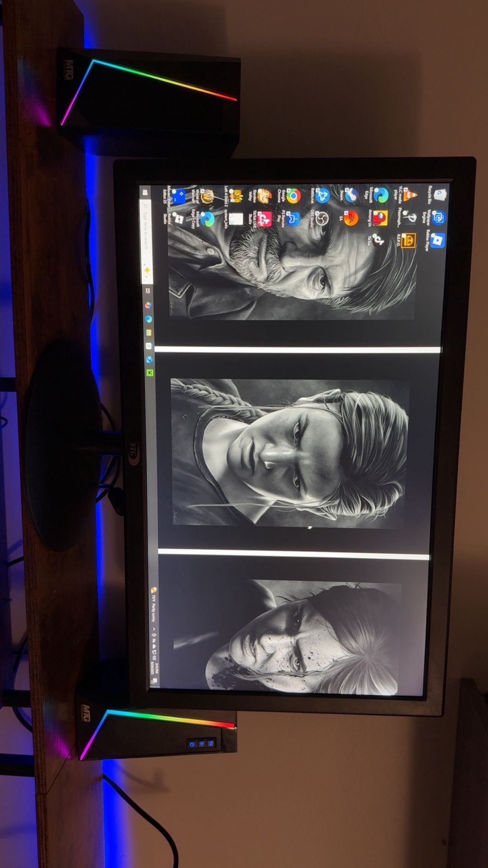Launch the World of Warcraft shortcut
Viewport: 488px width, 868px height.
click(x=203, y=196)
